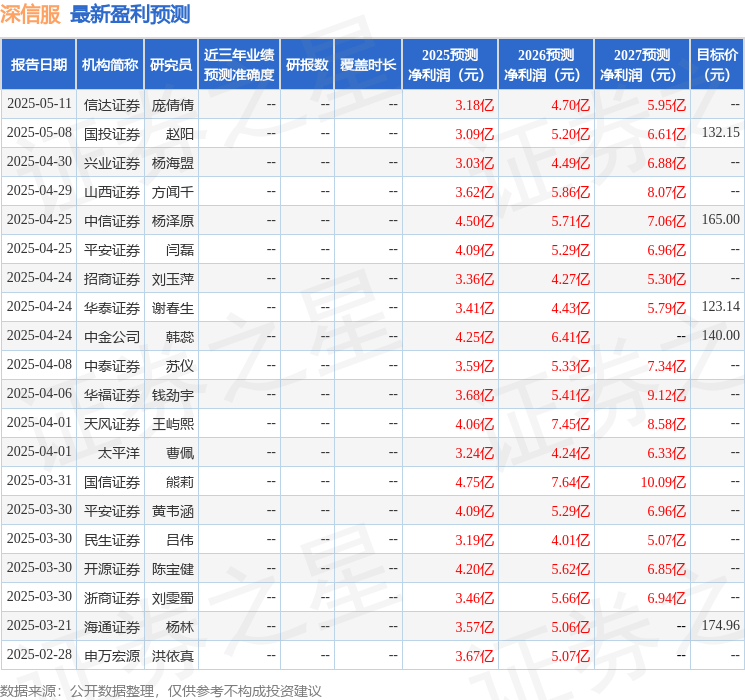Click analyst name 赵阳
Viewport: 745px width, 700px height.
(x=180, y=134)
